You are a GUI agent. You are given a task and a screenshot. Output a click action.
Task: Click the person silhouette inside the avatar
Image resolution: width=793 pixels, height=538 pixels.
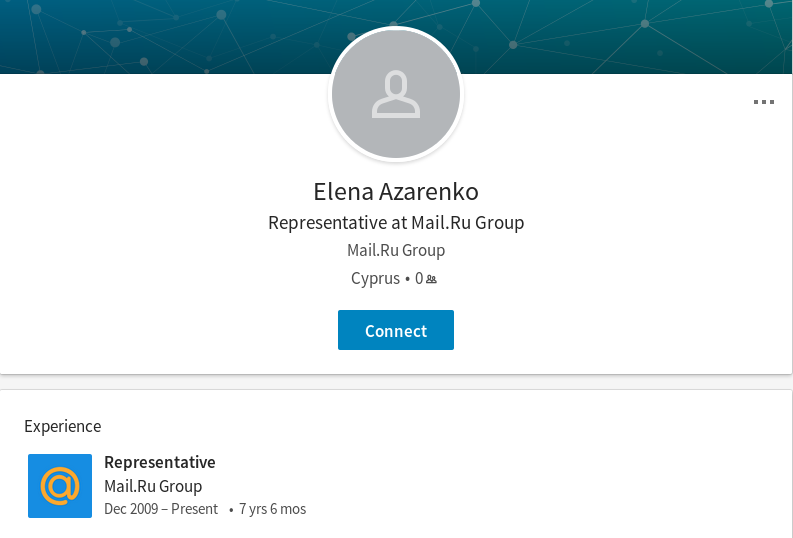click(396, 95)
